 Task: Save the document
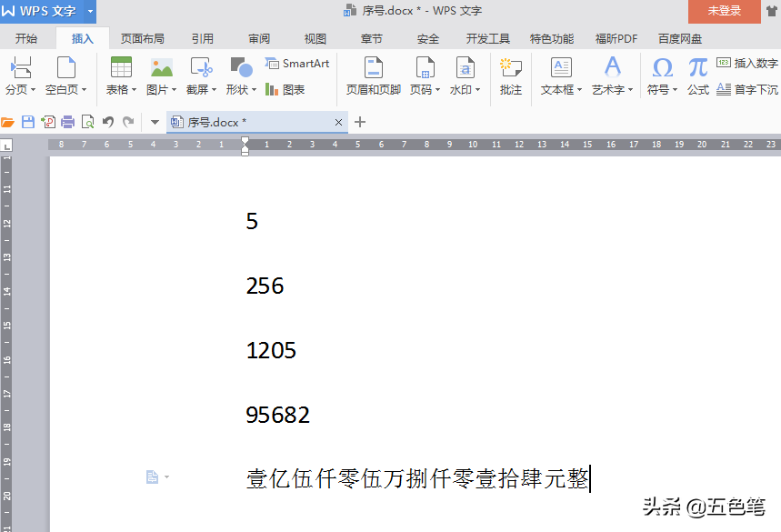28,122
